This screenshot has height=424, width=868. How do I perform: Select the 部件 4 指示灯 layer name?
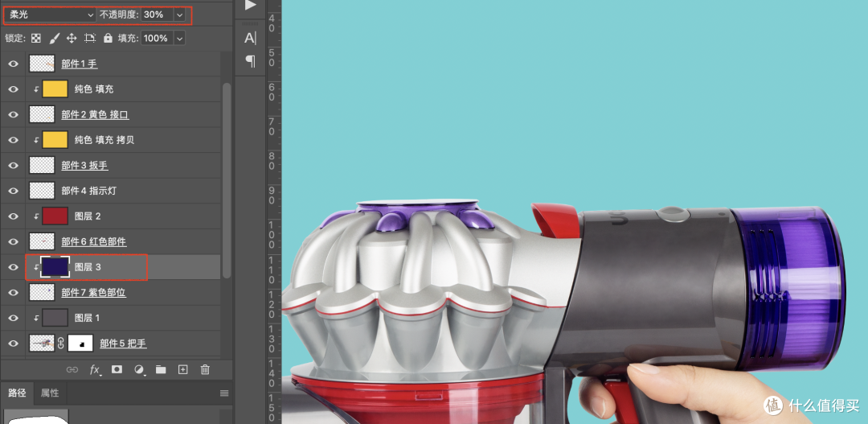(89, 191)
